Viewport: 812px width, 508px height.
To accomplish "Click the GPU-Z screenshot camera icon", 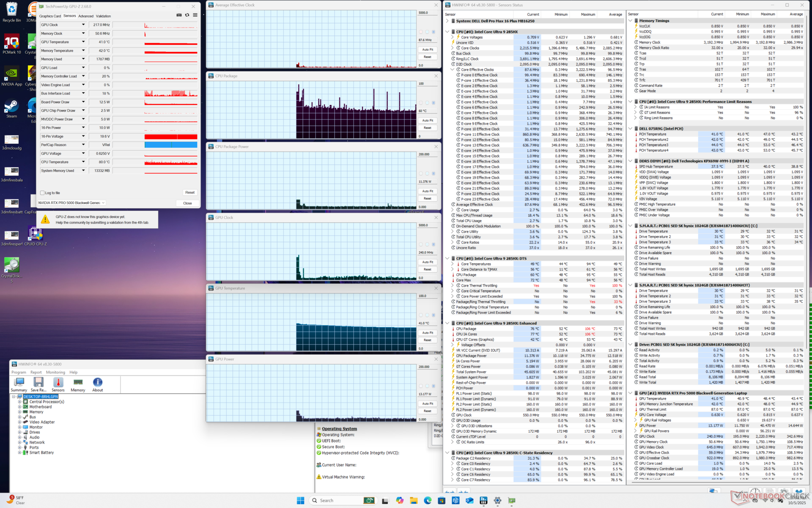I will pyautogui.click(x=179, y=15).
